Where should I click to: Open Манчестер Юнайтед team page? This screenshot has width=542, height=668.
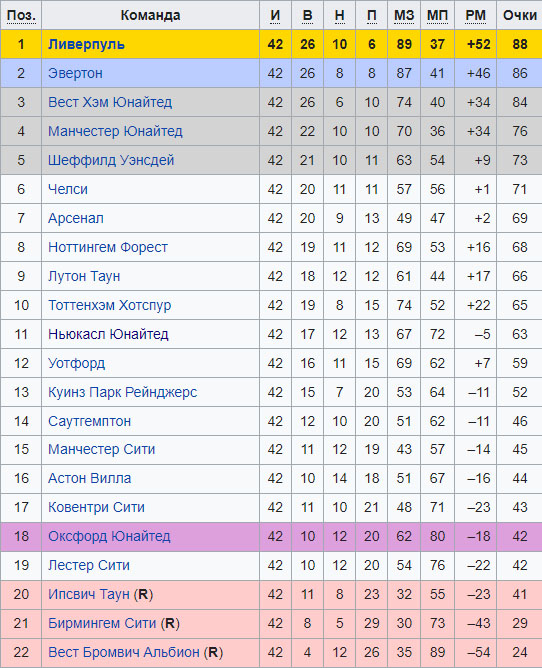coord(115,131)
